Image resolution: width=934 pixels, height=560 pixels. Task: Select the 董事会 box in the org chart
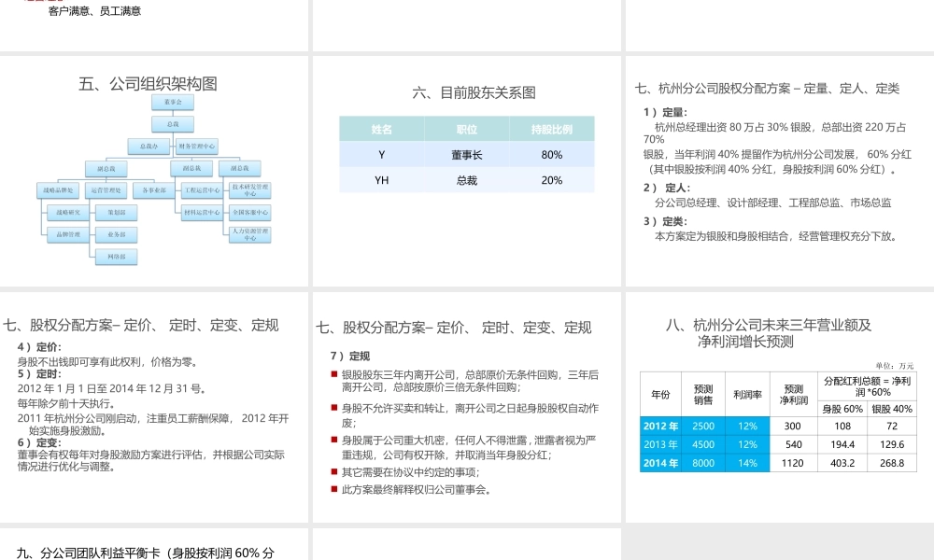point(173,102)
